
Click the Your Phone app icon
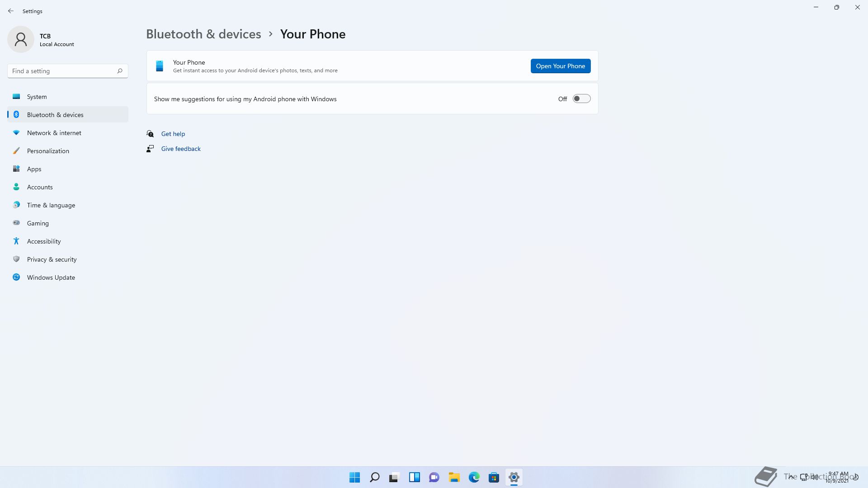coord(160,66)
